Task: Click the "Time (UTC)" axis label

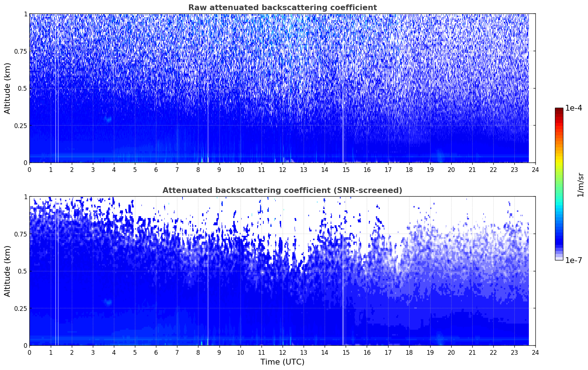Action: pos(282,362)
